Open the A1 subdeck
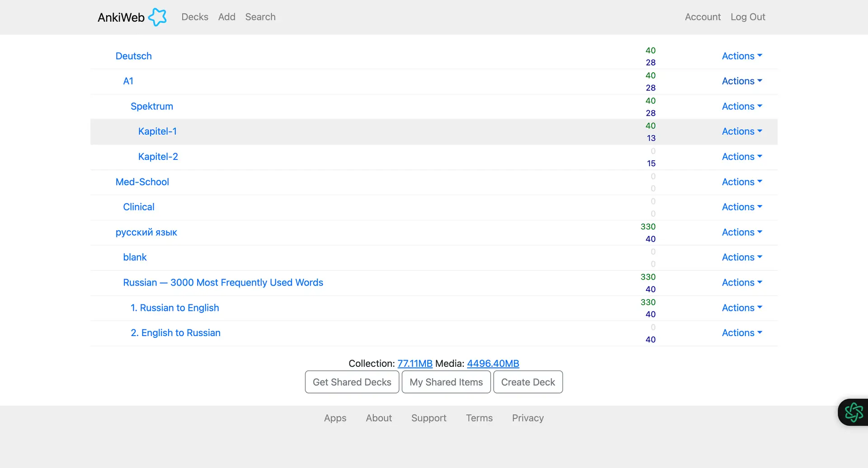 click(128, 81)
